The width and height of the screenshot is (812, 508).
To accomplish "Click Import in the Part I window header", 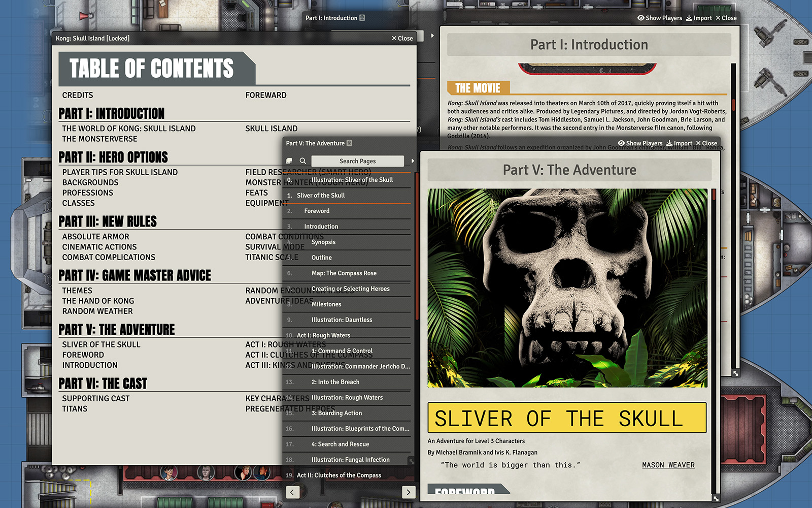I will [x=699, y=18].
